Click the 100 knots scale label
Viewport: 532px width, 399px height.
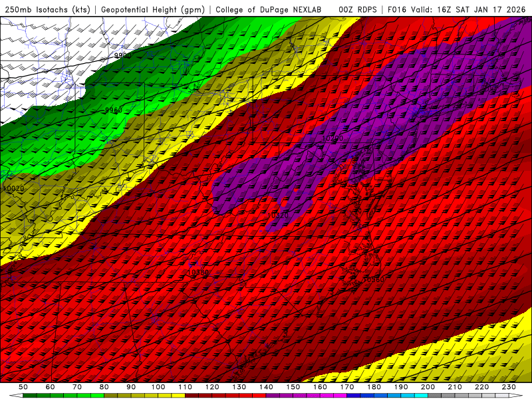pos(158,387)
